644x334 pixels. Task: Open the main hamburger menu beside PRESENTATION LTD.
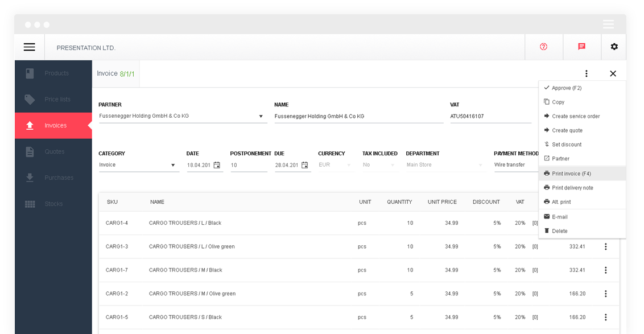[x=29, y=47]
